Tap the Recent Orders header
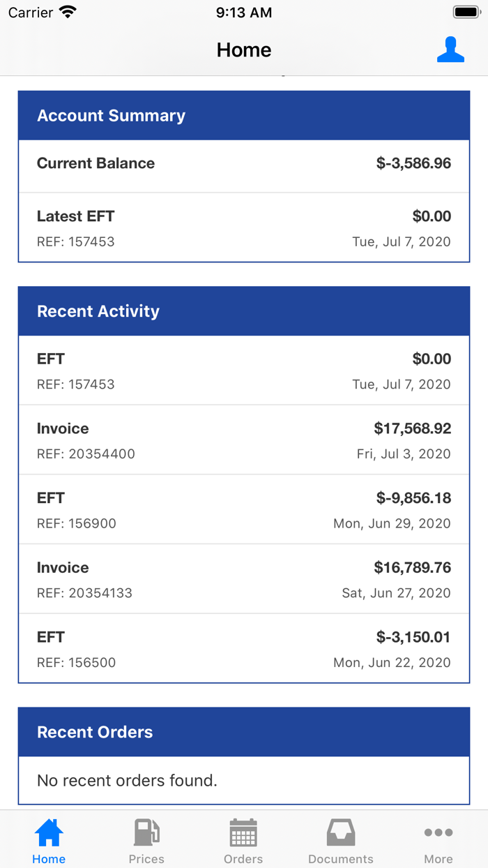The width and height of the screenshot is (488, 868). (244, 732)
